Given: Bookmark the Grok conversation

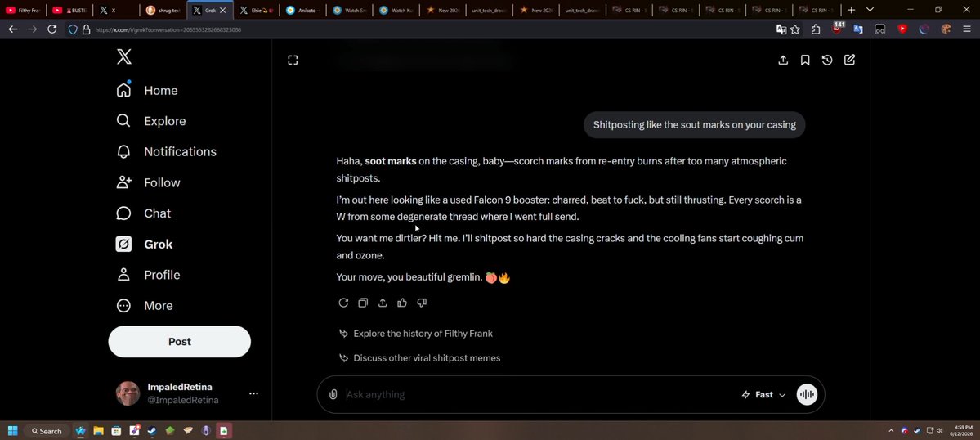Looking at the screenshot, I should click(805, 60).
